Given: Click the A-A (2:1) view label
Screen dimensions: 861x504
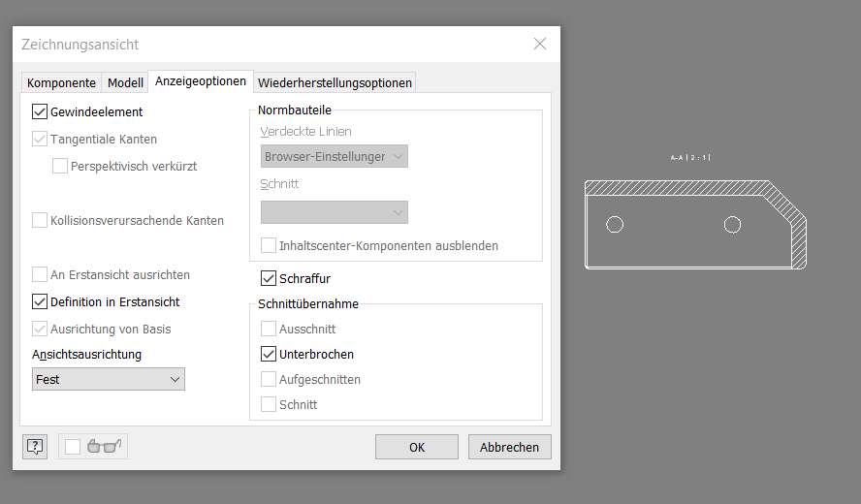Looking at the screenshot, I should coord(690,158).
